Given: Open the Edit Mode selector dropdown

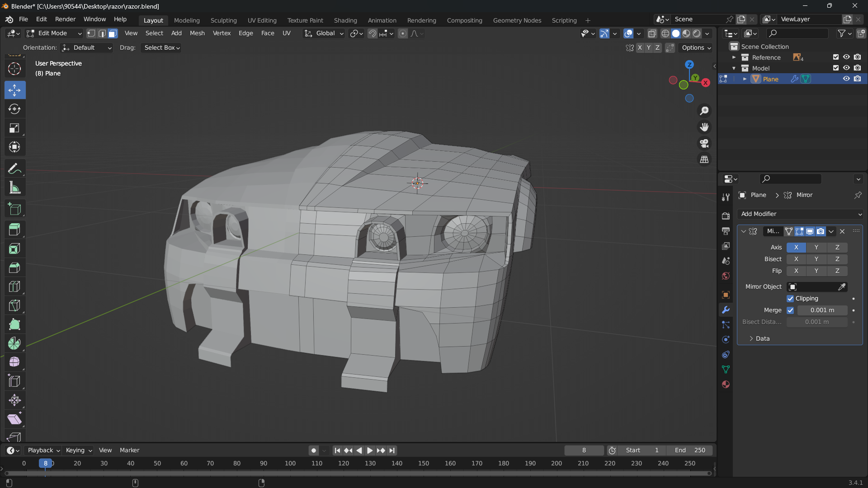Looking at the screenshot, I should coord(54,33).
